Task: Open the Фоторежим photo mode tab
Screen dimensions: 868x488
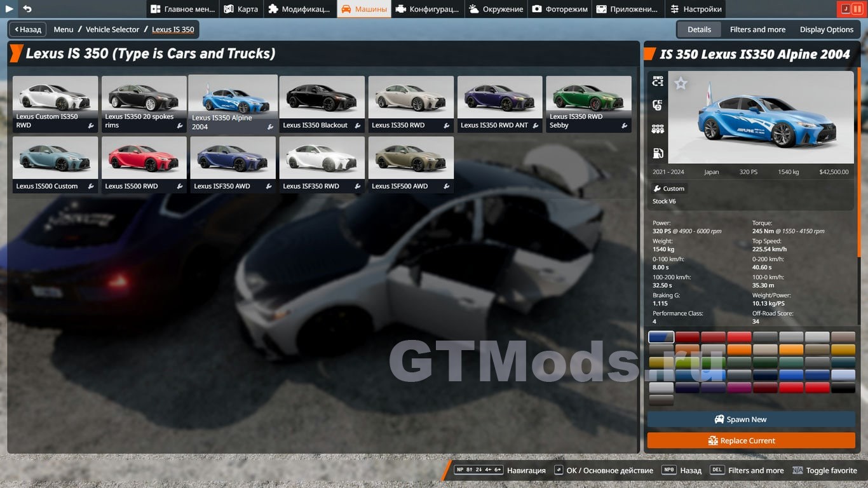Action: tap(559, 9)
